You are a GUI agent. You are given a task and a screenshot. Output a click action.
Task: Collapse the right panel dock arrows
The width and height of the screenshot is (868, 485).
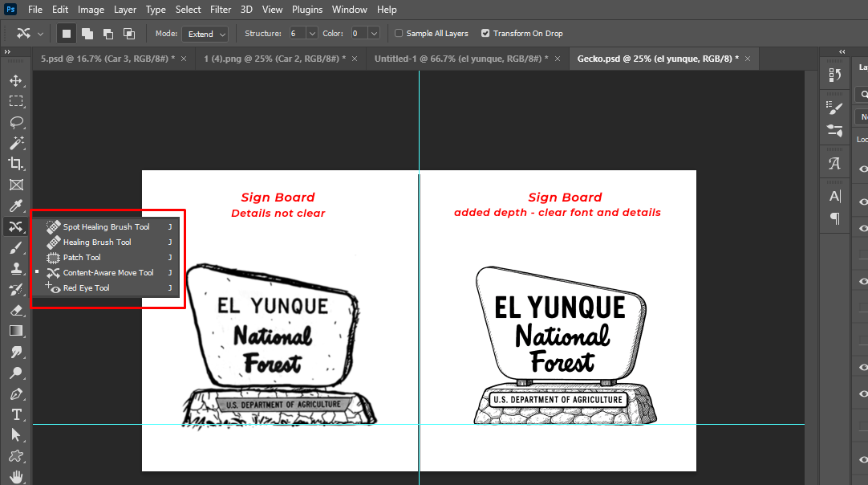(x=842, y=51)
